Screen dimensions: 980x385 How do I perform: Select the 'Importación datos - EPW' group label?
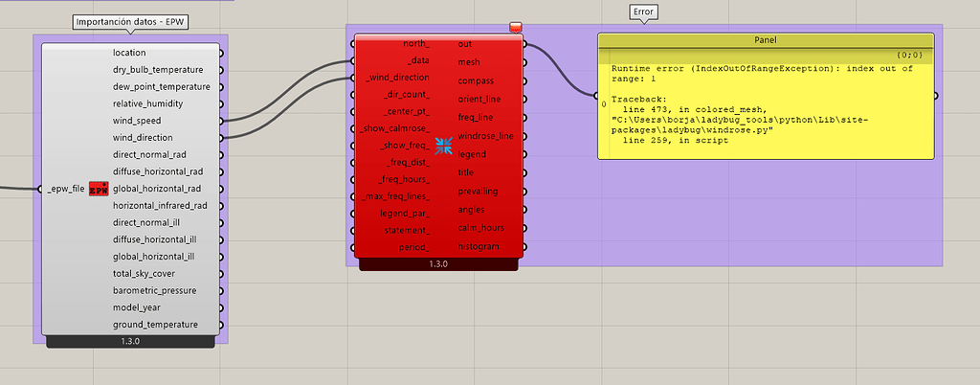(x=130, y=22)
